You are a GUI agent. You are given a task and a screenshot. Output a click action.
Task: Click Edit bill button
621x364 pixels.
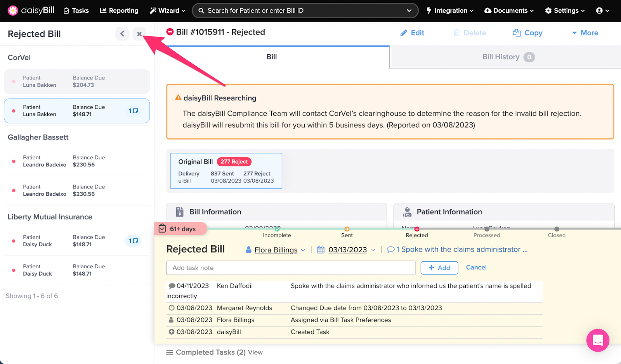pyautogui.click(x=412, y=33)
